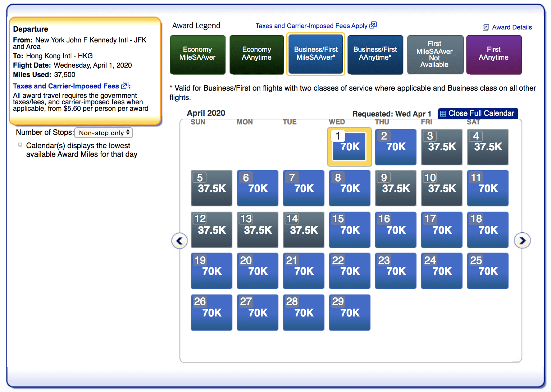This screenshot has width=551, height=392.
Task: Navigate to previous month with left arrow
Action: (x=179, y=241)
